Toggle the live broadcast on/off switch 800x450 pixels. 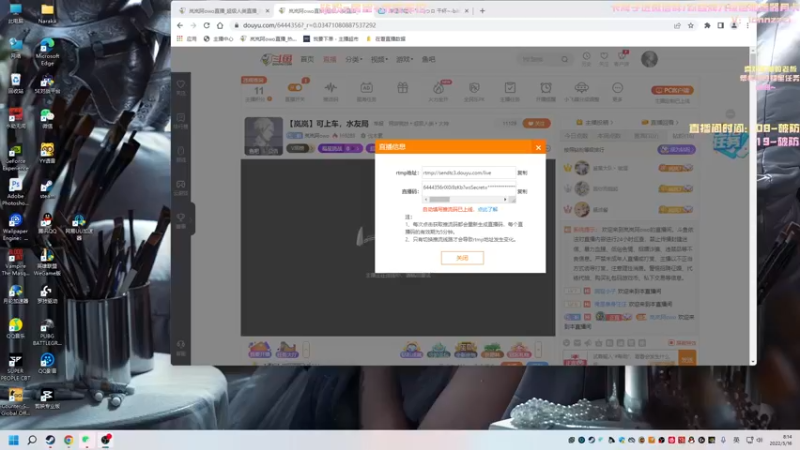coord(295,88)
